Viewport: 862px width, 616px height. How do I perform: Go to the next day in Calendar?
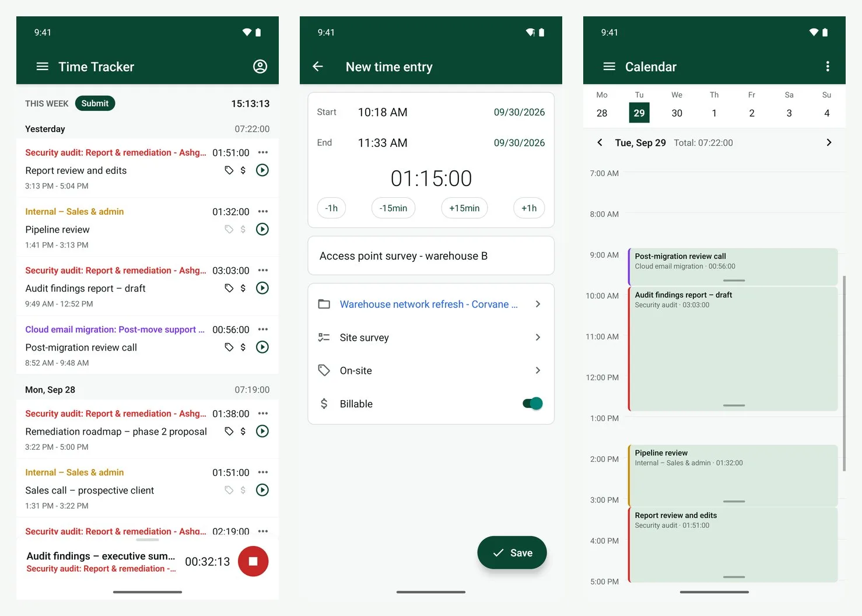[x=829, y=142]
